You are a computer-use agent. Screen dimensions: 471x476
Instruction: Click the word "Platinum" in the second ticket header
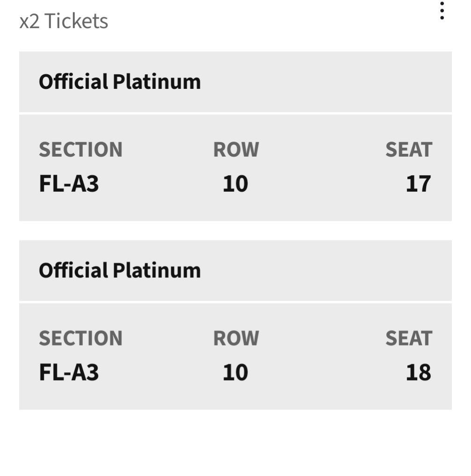click(157, 271)
